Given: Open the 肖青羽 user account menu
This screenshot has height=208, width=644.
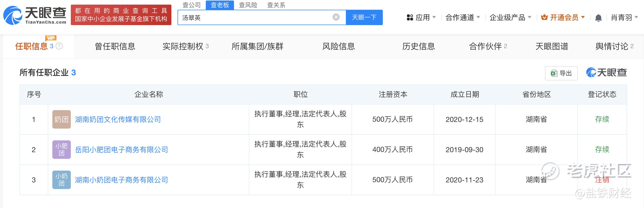Looking at the screenshot, I should [625, 17].
